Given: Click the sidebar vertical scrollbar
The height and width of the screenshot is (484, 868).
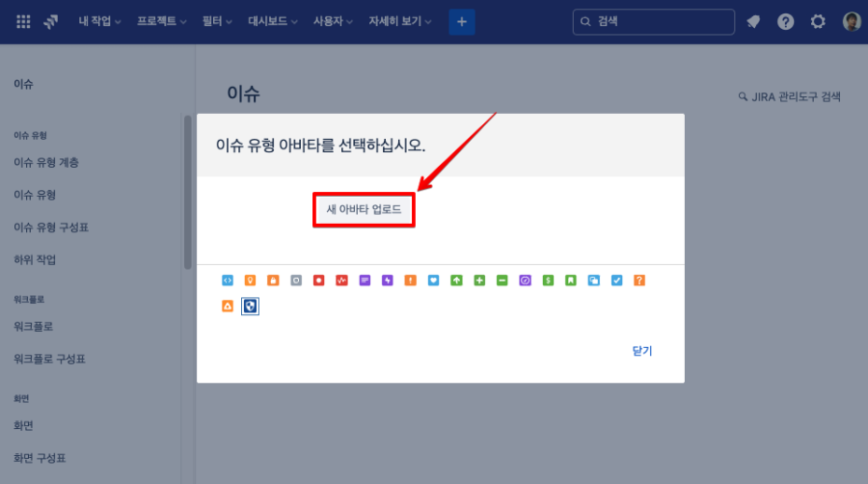Looking at the screenshot, I should 188,192.
